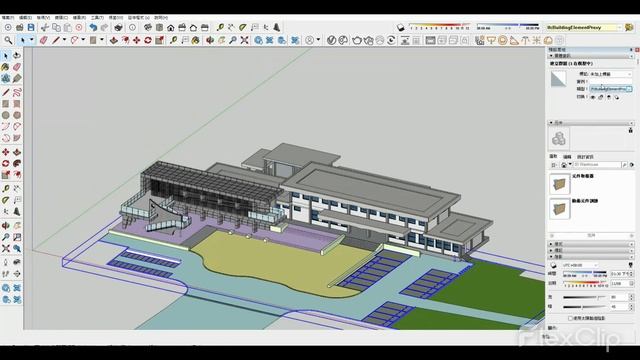640x360 pixels.
Task: Check the use sun for shading checkbox
Action: (x=570, y=318)
